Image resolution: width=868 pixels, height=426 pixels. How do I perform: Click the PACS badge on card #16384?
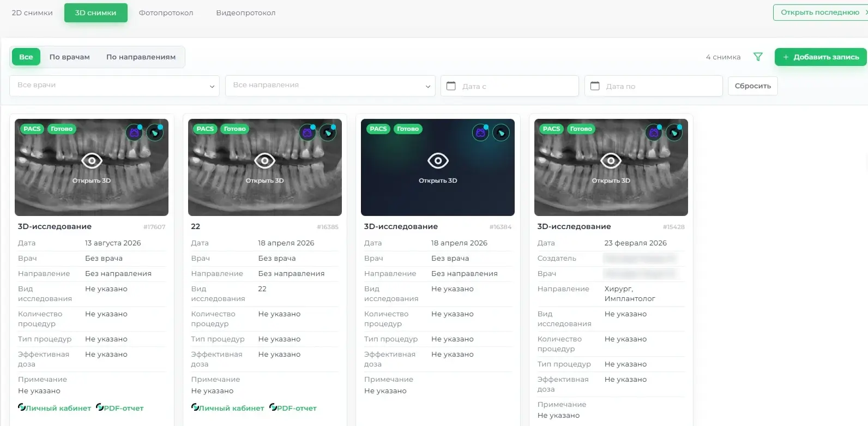click(x=378, y=129)
